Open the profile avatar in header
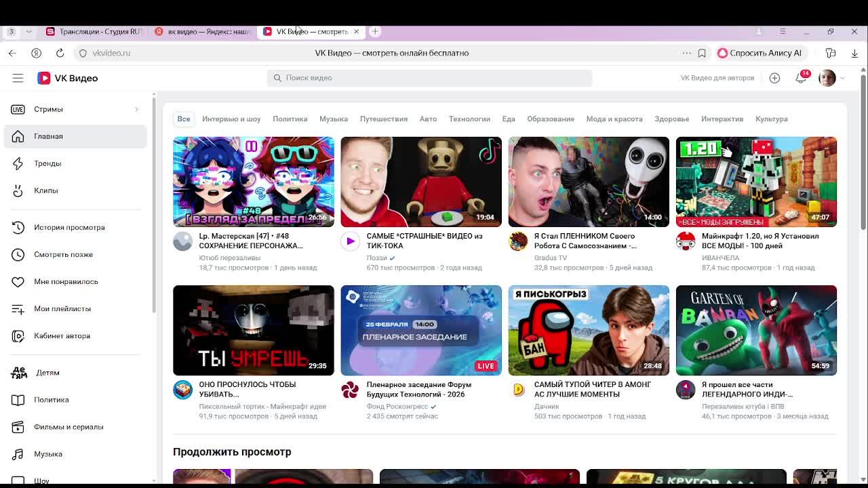The width and height of the screenshot is (868, 488). tap(827, 78)
